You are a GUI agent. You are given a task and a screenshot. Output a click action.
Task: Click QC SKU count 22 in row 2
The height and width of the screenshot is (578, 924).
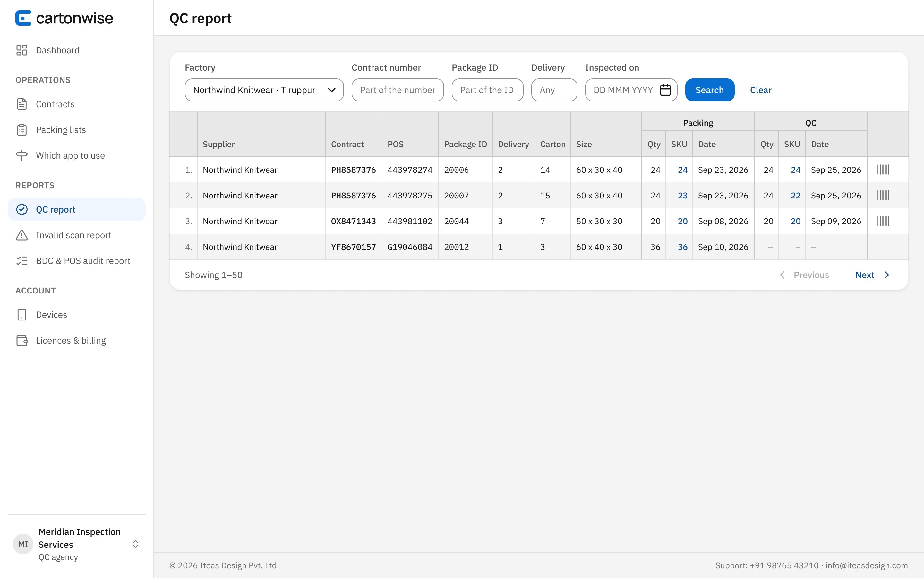coord(795,195)
